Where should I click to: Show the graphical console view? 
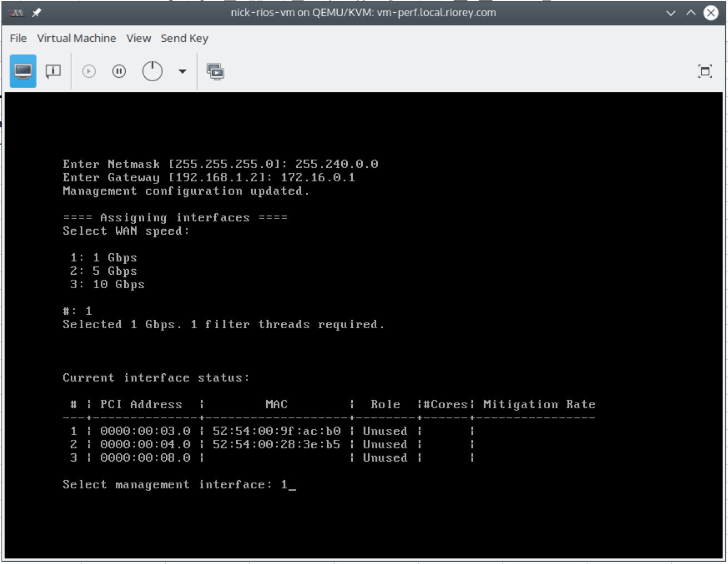(x=23, y=71)
